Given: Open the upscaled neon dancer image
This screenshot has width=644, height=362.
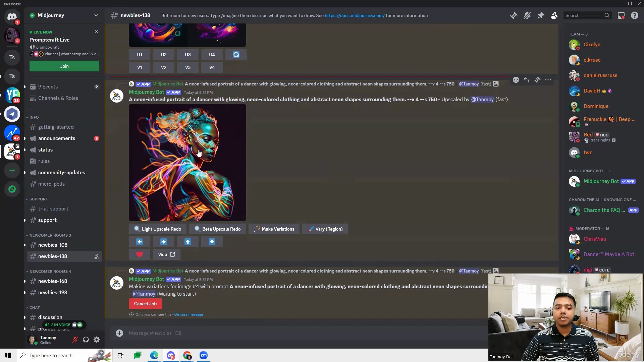Looking at the screenshot, I should pyautogui.click(x=187, y=163).
